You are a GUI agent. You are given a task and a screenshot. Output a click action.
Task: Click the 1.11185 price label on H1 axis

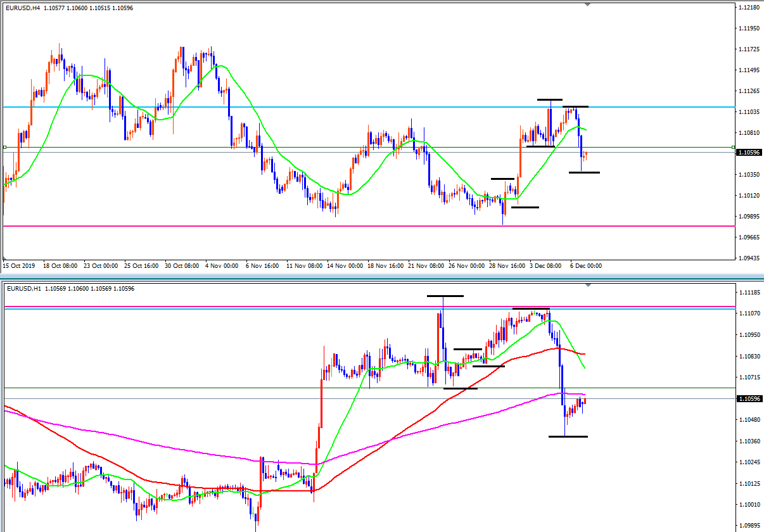coord(749,292)
